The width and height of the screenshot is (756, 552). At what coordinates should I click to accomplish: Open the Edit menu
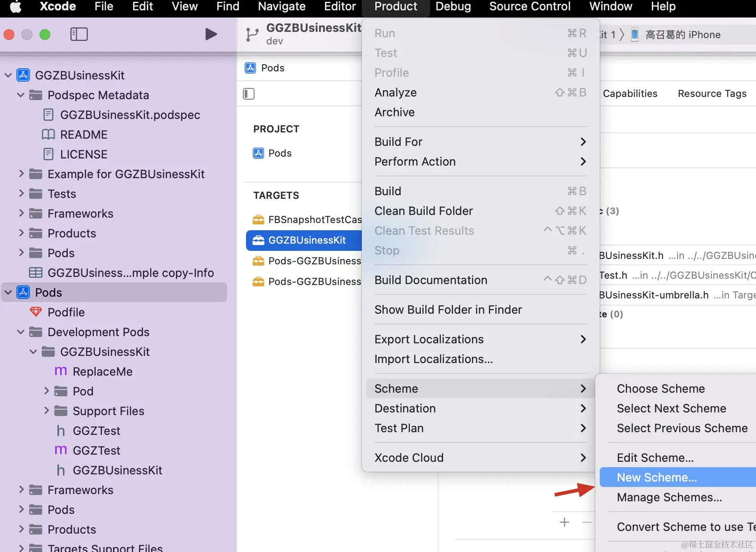142,7
